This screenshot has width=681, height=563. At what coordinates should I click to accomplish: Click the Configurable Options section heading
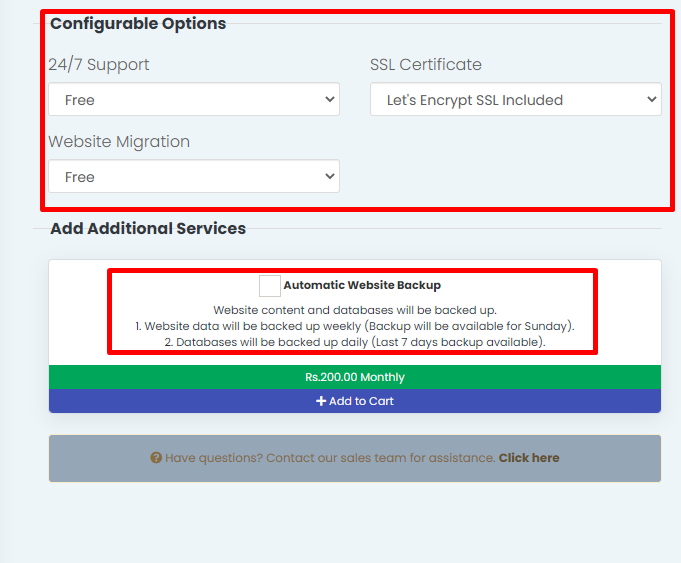pyautogui.click(x=138, y=23)
